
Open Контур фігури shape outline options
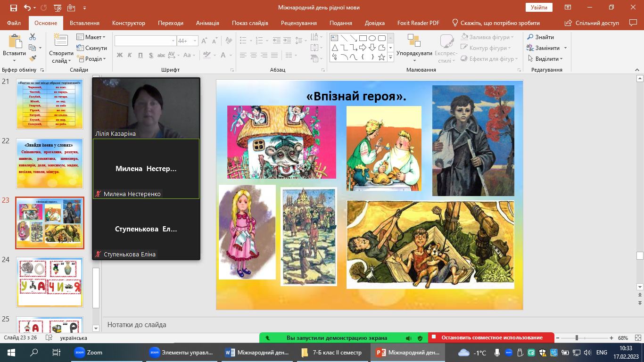point(486,48)
